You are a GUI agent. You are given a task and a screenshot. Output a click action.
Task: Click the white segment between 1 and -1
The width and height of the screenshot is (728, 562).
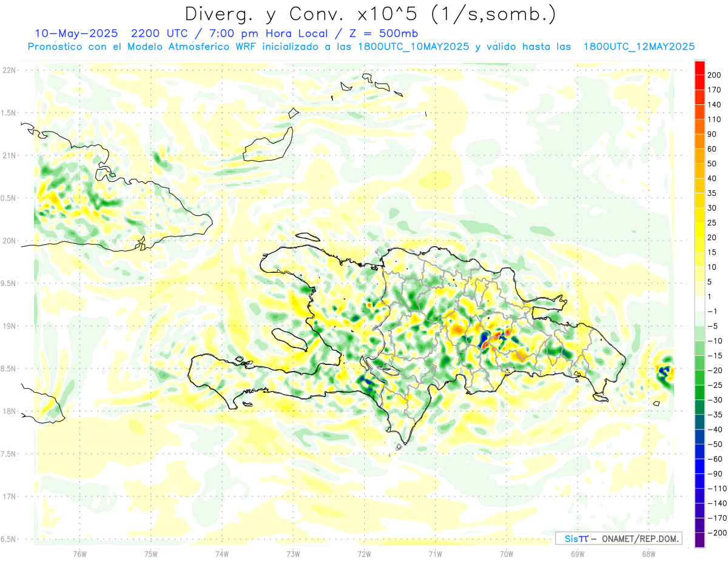click(x=700, y=304)
